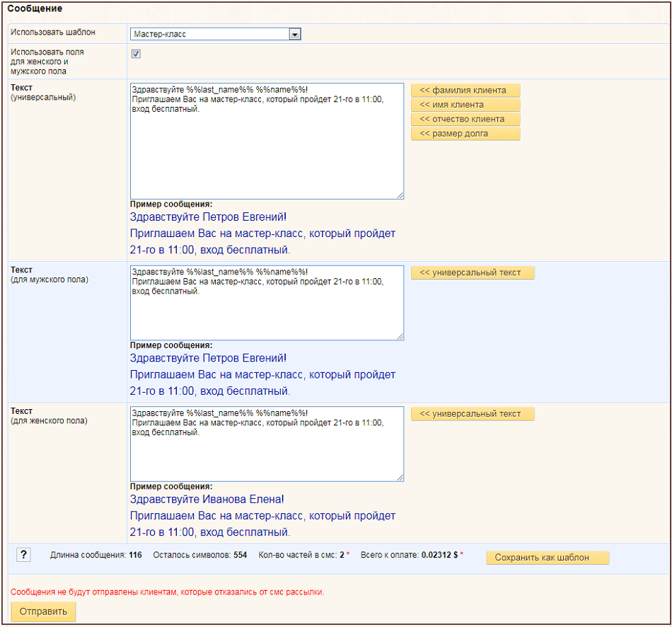The width and height of the screenshot is (672, 627).
Task: Click resize handle of male text box
Action: click(400, 336)
